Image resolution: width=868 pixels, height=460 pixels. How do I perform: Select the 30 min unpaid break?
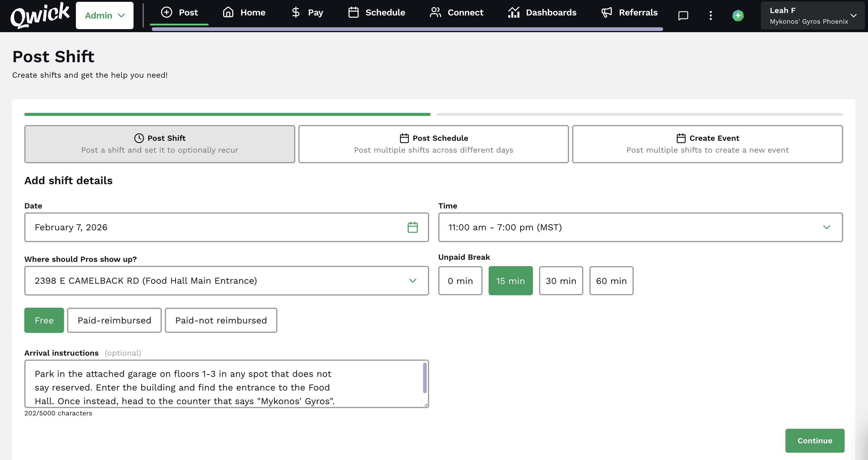(x=561, y=281)
